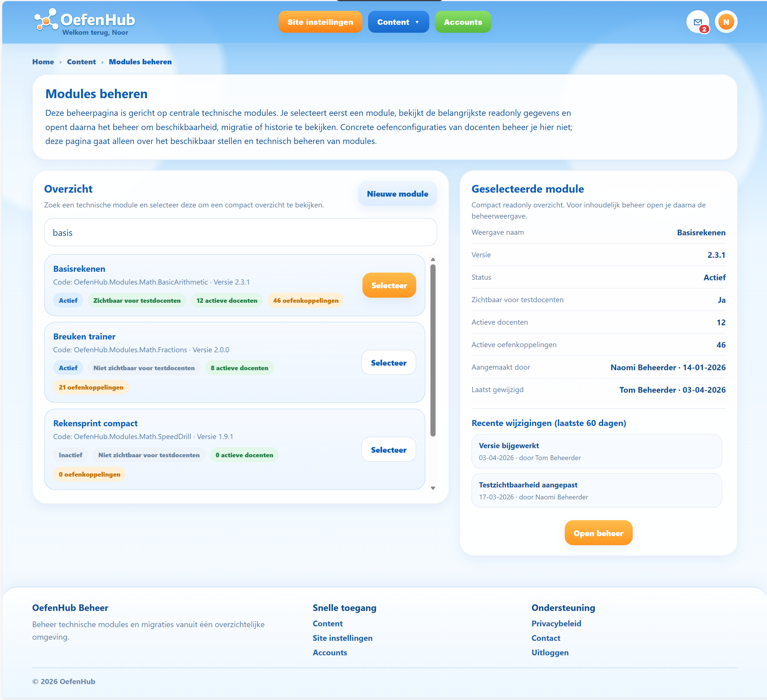Click Uitloggen in the footer
The width and height of the screenshot is (767, 700).
point(550,652)
